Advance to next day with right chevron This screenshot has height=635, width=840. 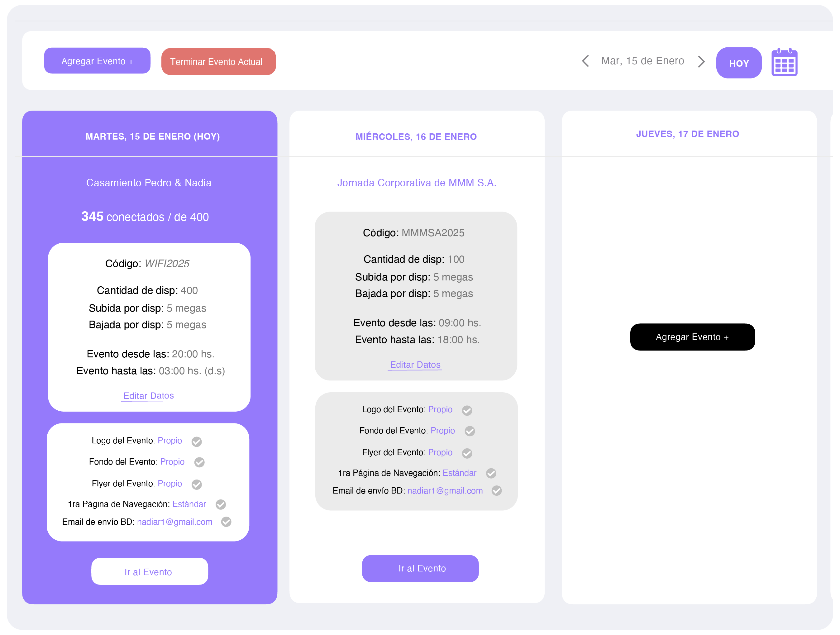pos(701,61)
